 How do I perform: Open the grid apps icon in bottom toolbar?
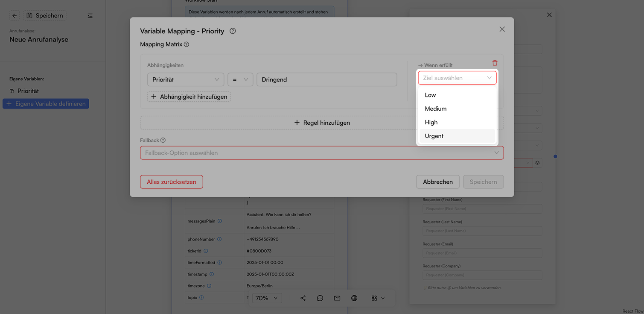coord(374,298)
